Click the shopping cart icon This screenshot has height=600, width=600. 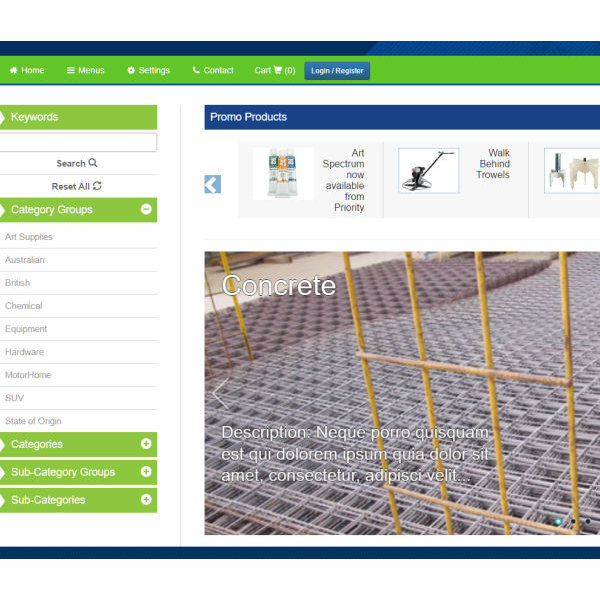[277, 71]
